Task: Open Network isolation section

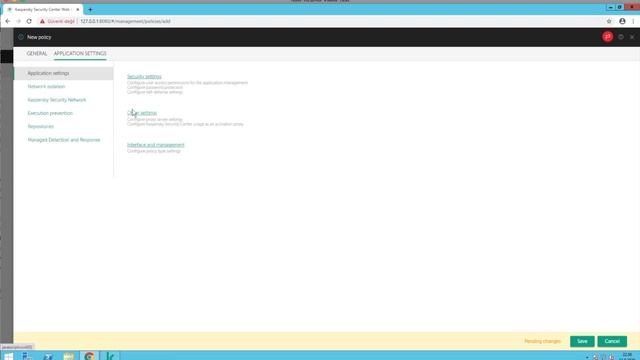Action: (46, 87)
